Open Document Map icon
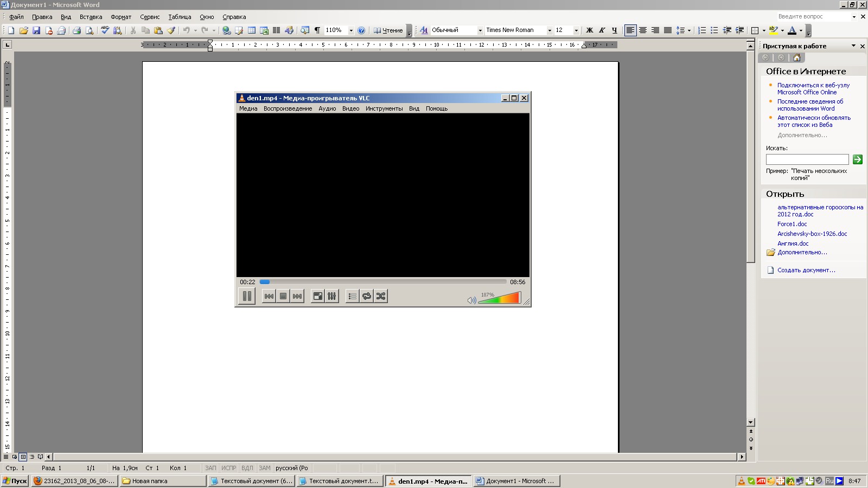This screenshot has height=488, width=868. (x=305, y=30)
